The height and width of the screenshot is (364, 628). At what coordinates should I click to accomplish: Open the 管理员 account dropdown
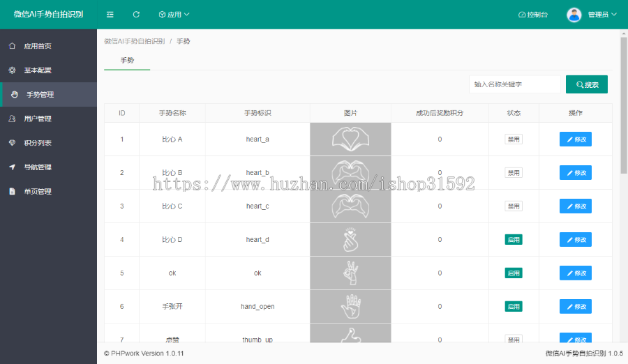(601, 15)
